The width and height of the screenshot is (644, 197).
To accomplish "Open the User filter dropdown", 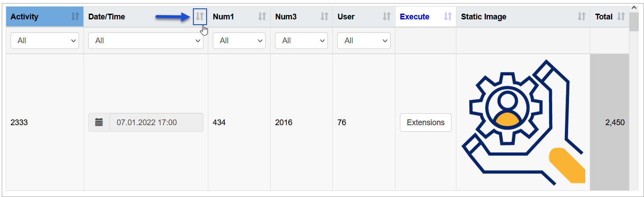I will [x=364, y=41].
